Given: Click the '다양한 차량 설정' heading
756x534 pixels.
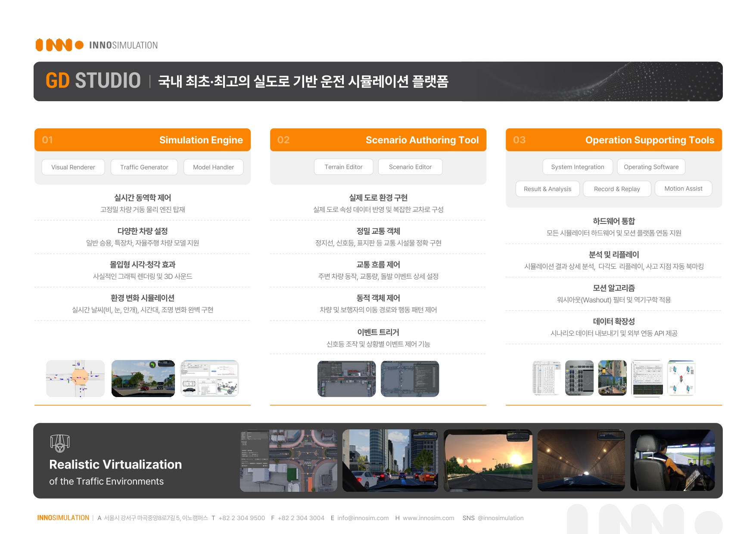Looking at the screenshot, I should (x=143, y=231).
